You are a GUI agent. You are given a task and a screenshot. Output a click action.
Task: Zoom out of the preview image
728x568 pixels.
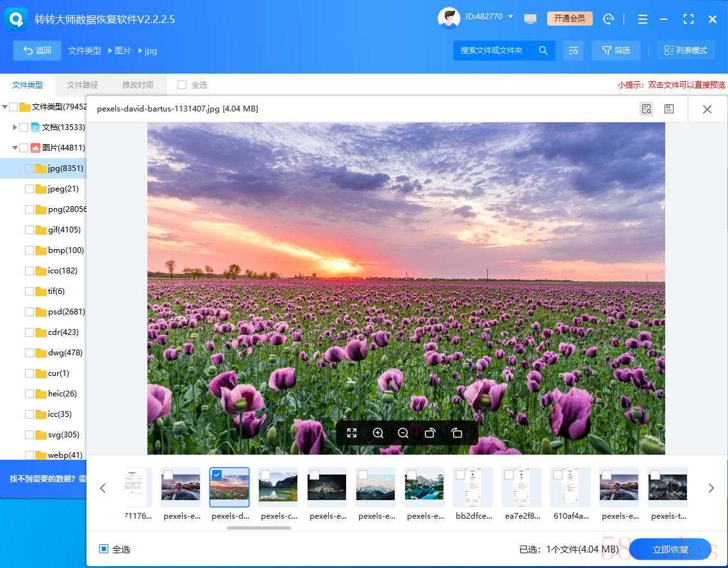(403, 433)
